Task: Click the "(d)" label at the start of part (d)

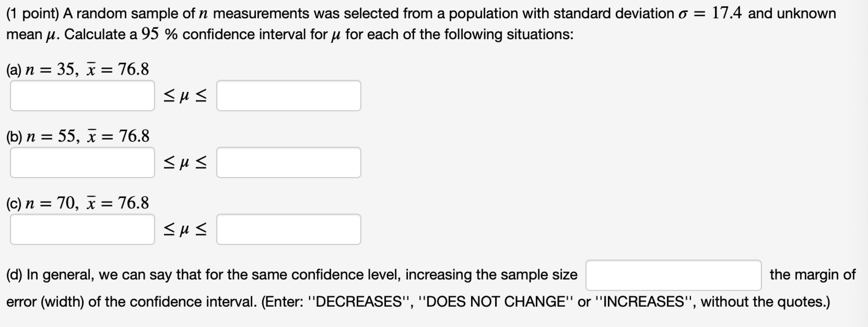Action: pyautogui.click(x=14, y=275)
